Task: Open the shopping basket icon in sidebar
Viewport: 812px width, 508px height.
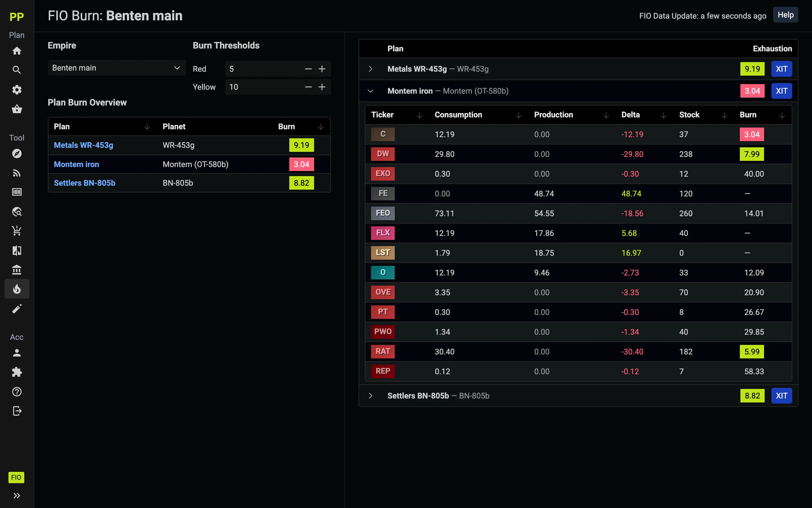Action: (x=17, y=109)
